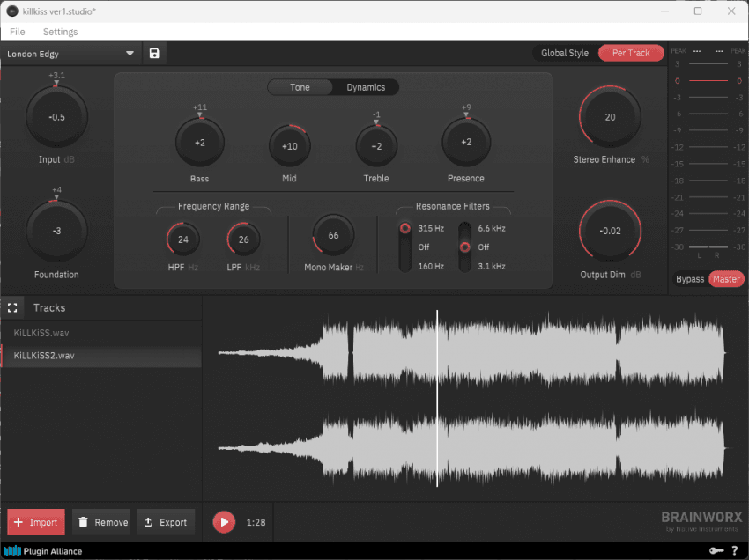
Task: Open the Settings menu
Action: (60, 32)
